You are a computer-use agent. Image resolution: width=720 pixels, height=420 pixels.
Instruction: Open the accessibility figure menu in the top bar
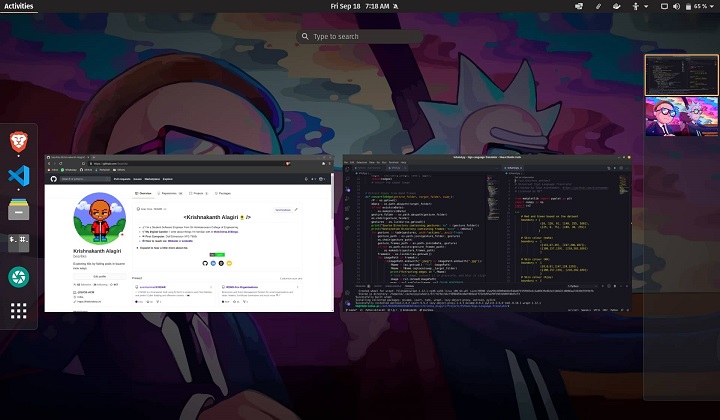(639, 6)
